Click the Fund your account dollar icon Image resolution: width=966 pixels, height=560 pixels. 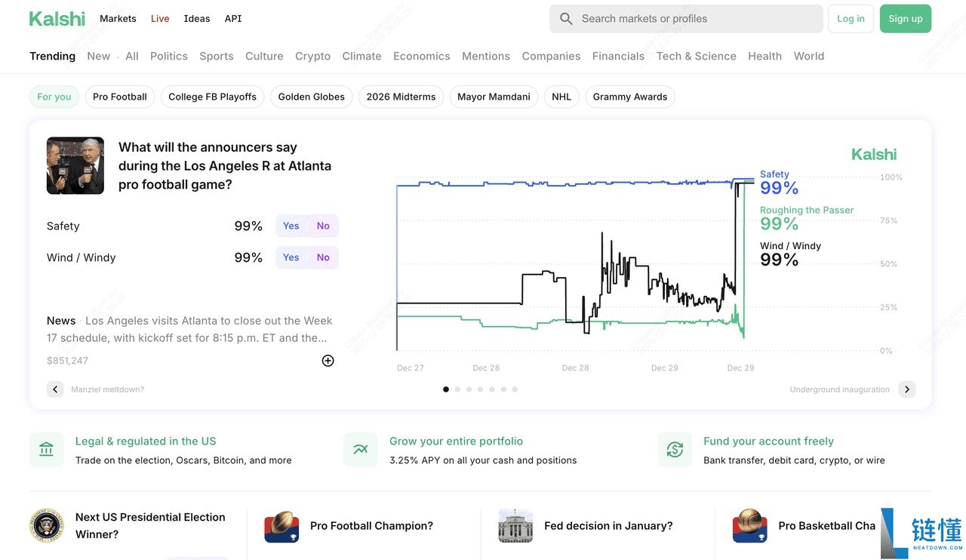(x=675, y=450)
